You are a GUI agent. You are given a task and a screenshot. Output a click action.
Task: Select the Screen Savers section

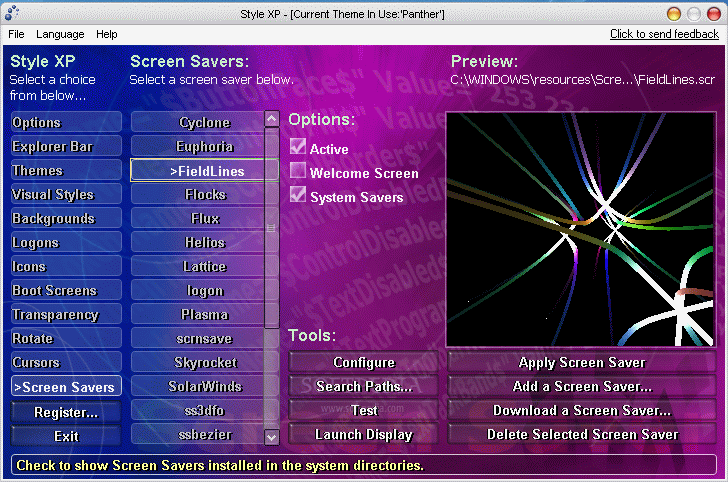coord(66,386)
